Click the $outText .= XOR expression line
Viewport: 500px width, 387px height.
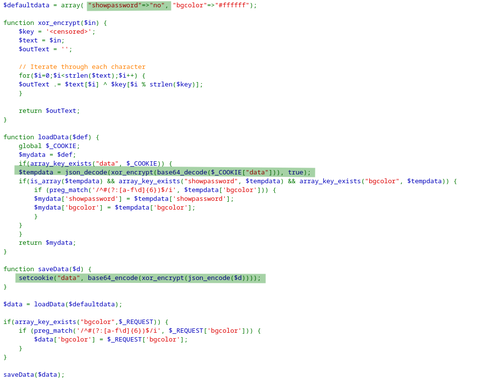click(111, 84)
